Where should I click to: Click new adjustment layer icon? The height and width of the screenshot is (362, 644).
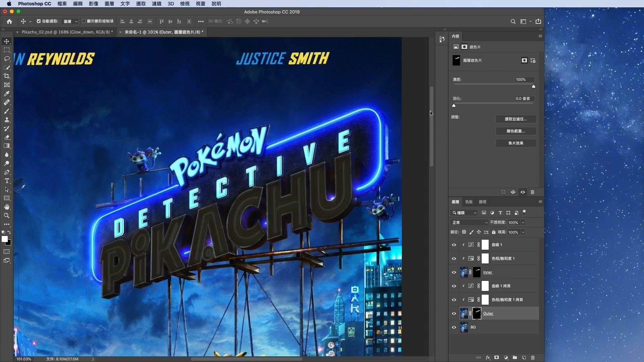(506, 358)
